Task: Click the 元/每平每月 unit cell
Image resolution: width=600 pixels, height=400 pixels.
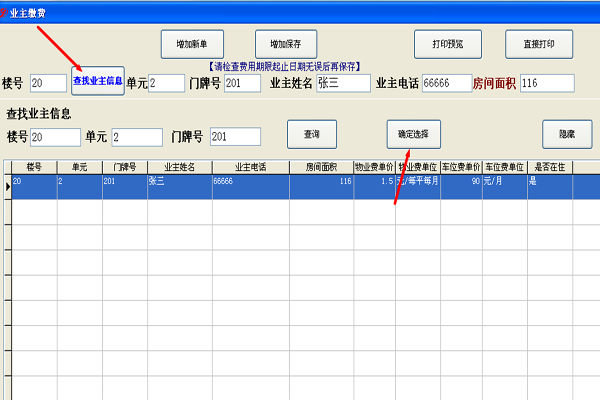Action: 418,187
